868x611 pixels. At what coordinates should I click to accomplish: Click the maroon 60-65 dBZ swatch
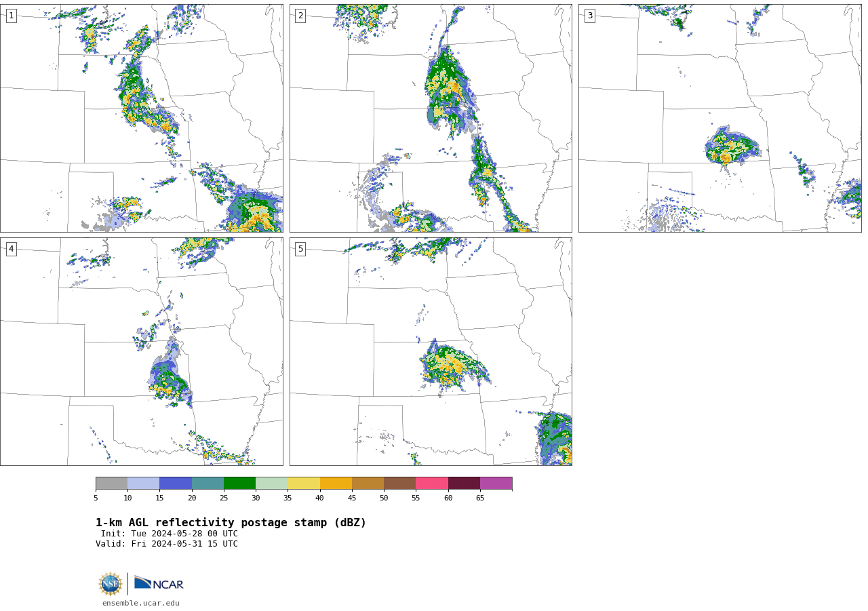[x=464, y=484]
